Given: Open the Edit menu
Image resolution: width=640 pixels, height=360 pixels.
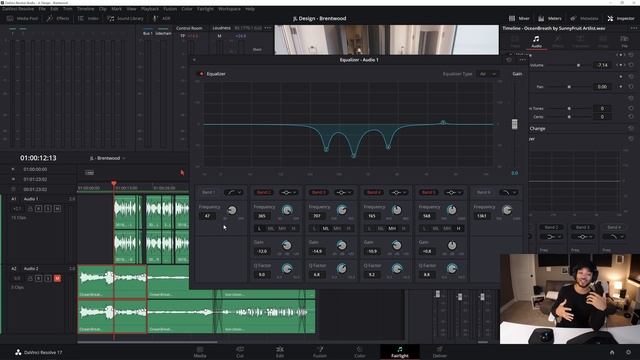Looking at the screenshot, I should (x=54, y=9).
